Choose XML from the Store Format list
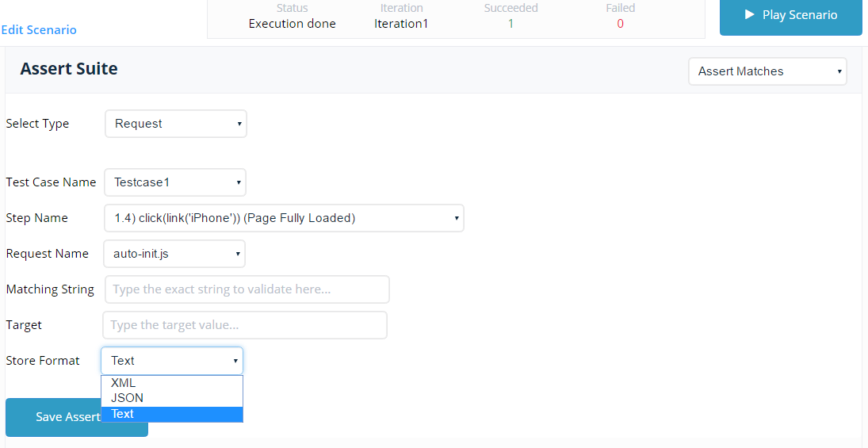The width and height of the screenshot is (868, 448). click(124, 383)
